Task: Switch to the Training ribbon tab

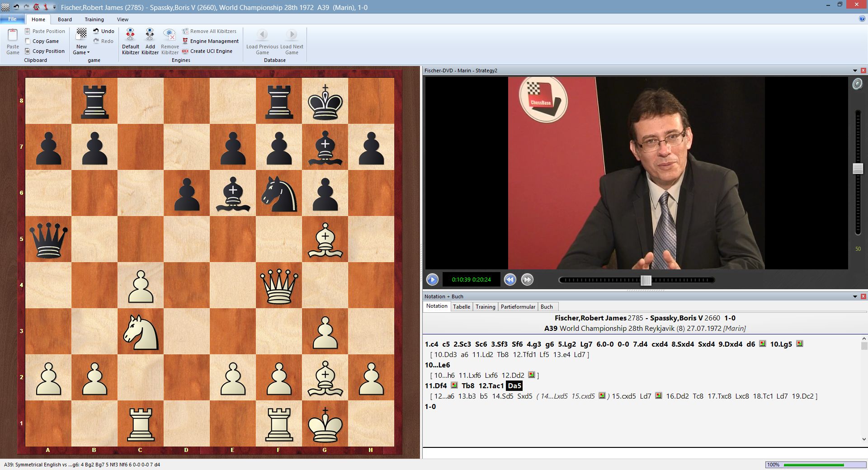Action: click(94, 19)
